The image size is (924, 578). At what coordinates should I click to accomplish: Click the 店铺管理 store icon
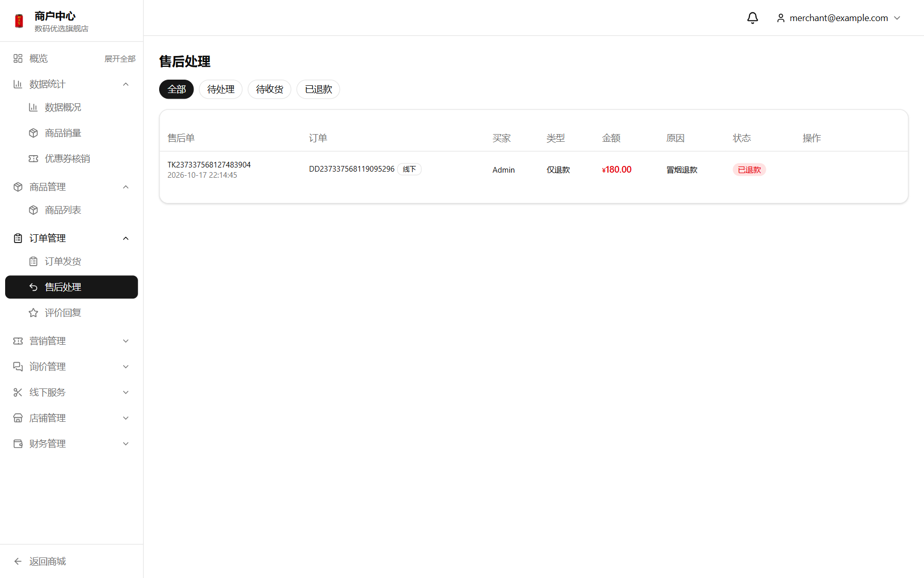point(18,418)
